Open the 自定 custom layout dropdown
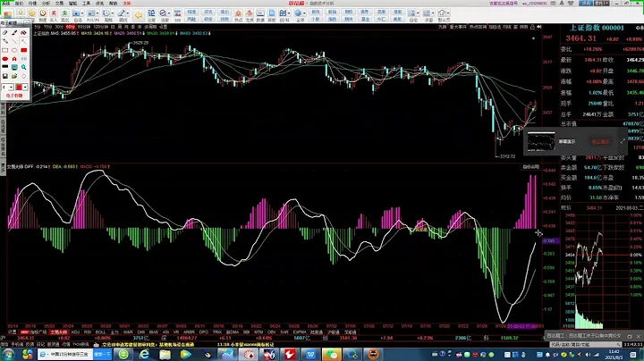This screenshot has height=361, width=644. click(418, 13)
